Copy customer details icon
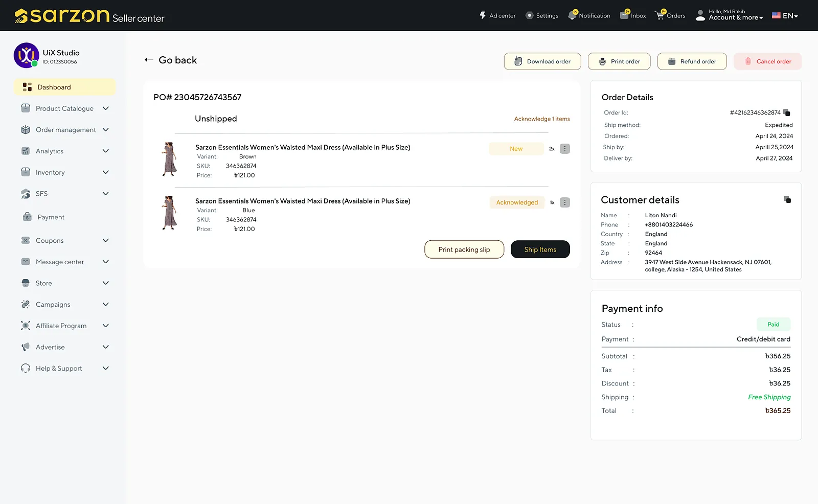This screenshot has height=504, width=818. point(787,200)
